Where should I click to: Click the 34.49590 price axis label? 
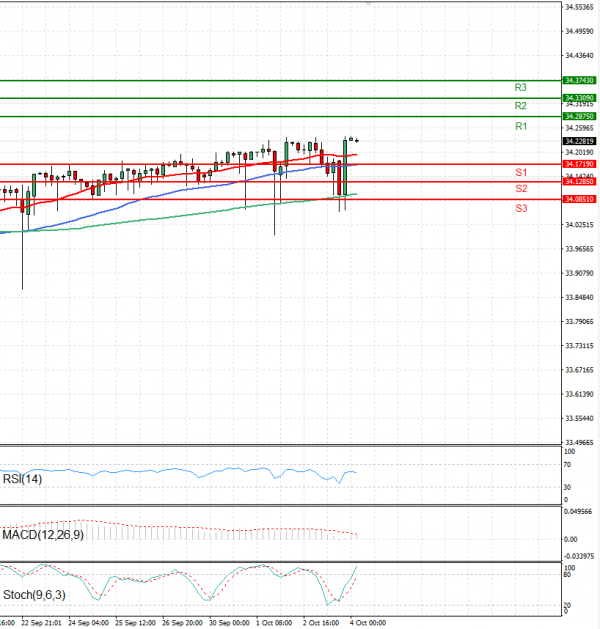tap(580, 31)
